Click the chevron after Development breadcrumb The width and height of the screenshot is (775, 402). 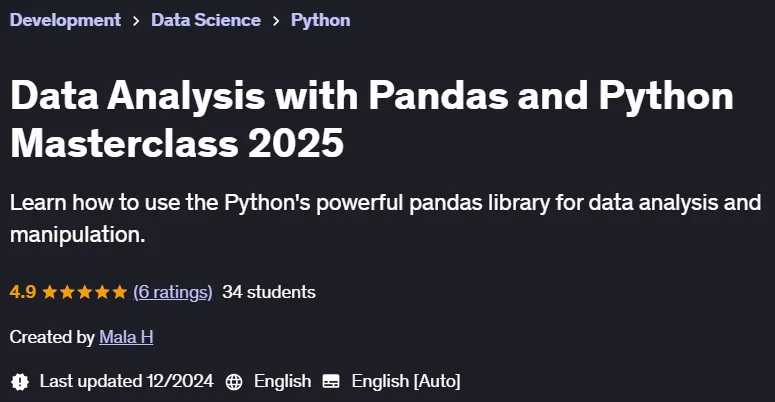point(136,21)
